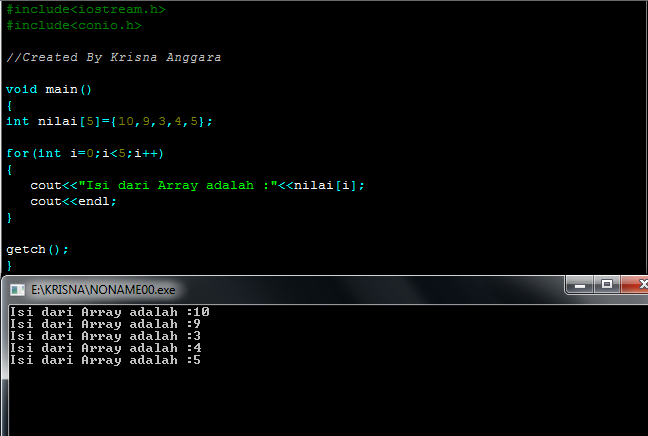Click output line ending with :10
This screenshot has height=436, width=648.
pyautogui.click(x=110, y=312)
